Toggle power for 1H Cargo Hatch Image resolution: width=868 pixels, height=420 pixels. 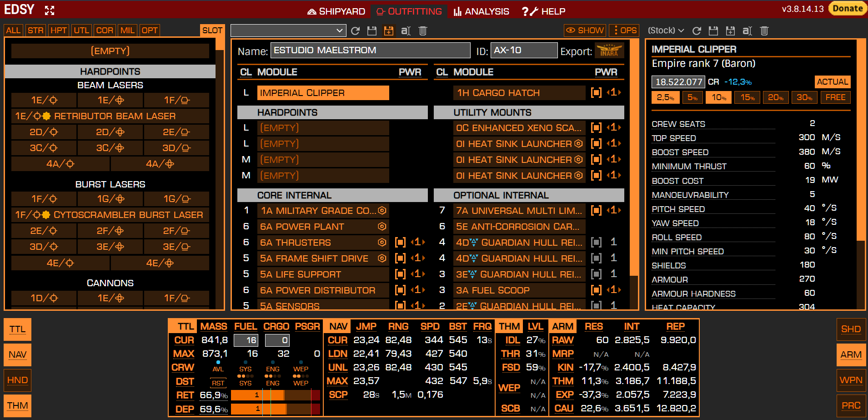pos(596,92)
